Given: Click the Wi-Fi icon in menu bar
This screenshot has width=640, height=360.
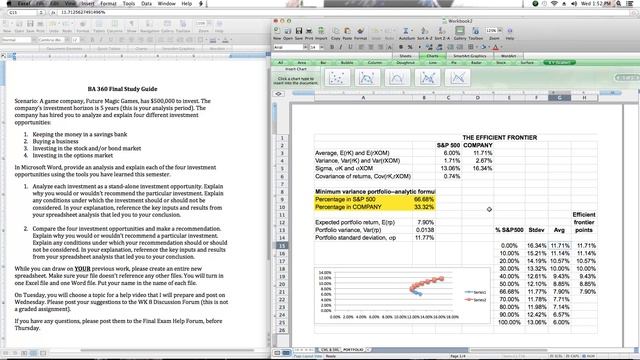Looking at the screenshot, I should (x=554, y=4).
